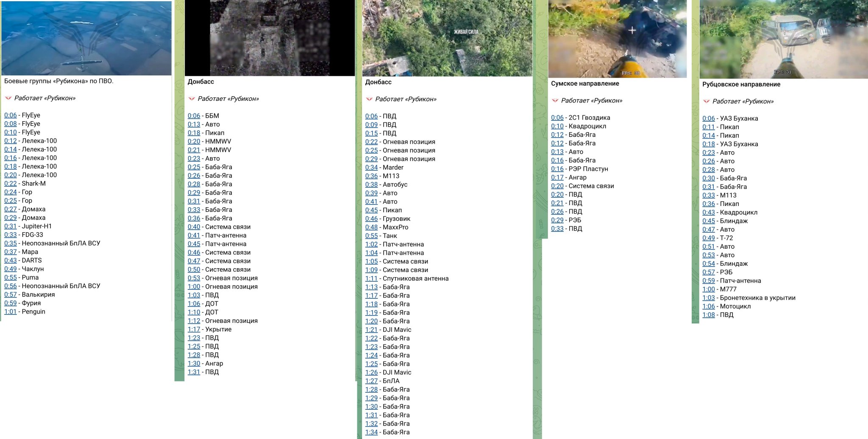Image resolution: width=868 pixels, height=439 pixels.
Task: Jump to the 0:29 timestamp for РЭБ
Action: pos(557,220)
